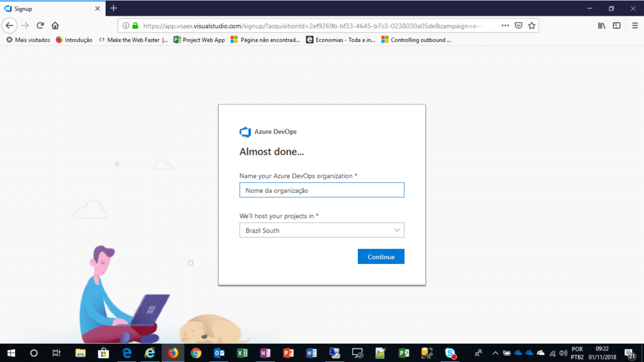The height and width of the screenshot is (362, 644).
Task: Open the Economias - Toda a in... bookmark
Action: [x=341, y=40]
